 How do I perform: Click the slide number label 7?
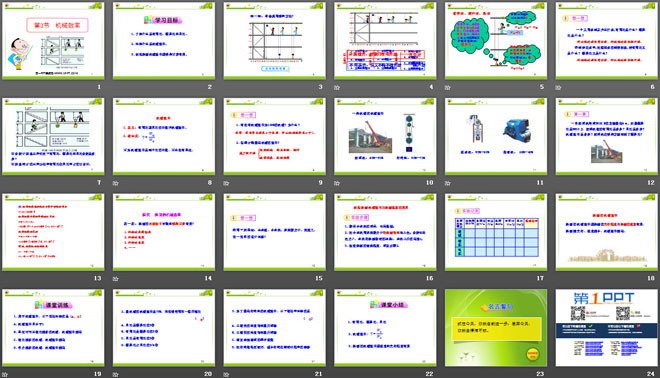point(99,183)
